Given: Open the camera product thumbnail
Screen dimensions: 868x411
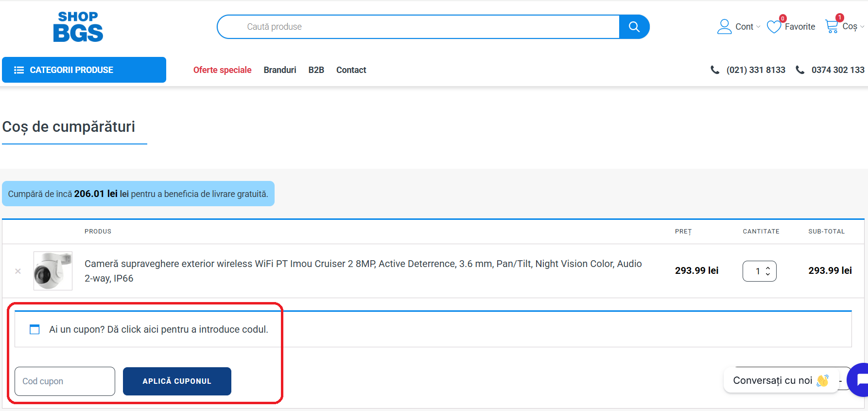Looking at the screenshot, I should [53, 271].
